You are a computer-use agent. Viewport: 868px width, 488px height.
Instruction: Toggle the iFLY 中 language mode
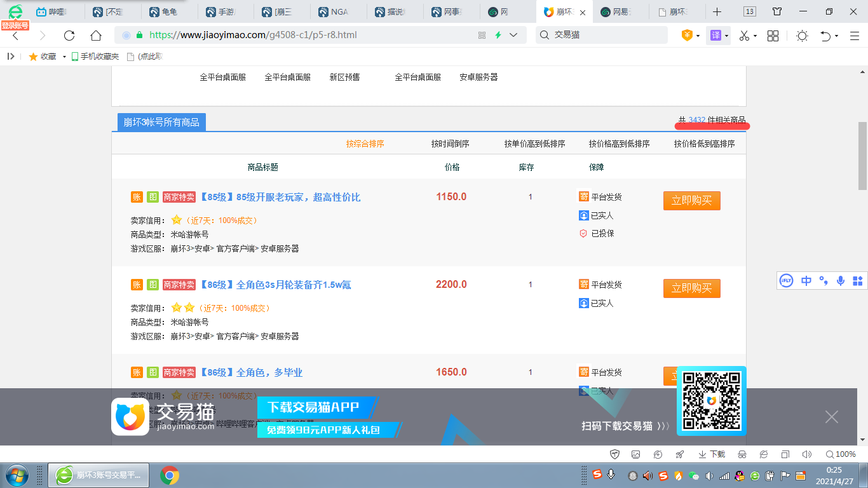806,280
